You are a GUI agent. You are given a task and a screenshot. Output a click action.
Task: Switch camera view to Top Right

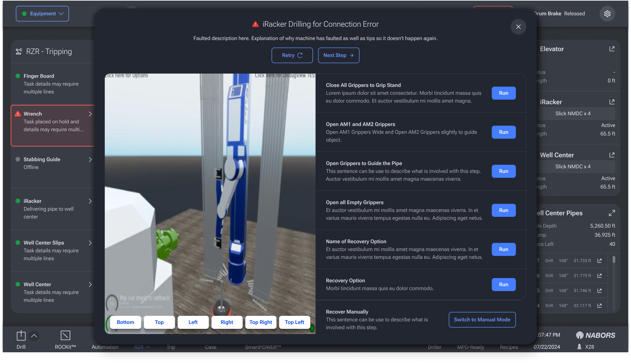[261, 322]
